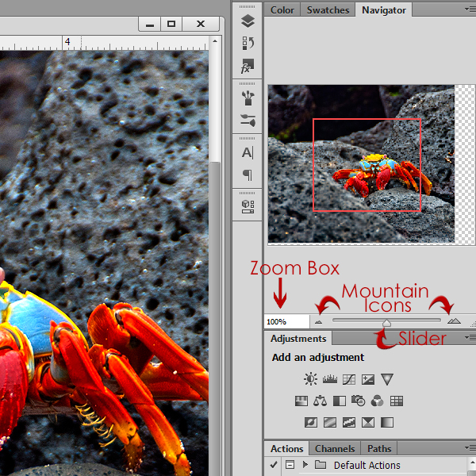Open the Layers panel icon in dock
Viewport: 476px width, 476px height.
click(248, 21)
